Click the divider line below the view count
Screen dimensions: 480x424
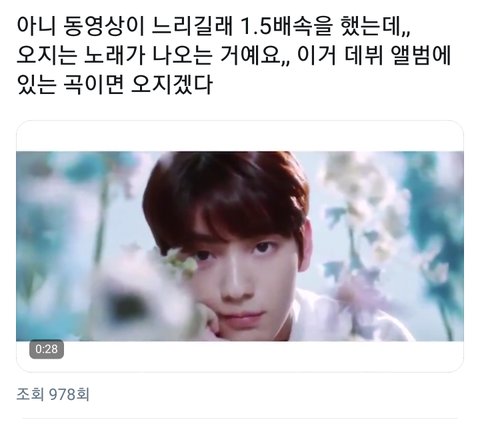click(240, 418)
